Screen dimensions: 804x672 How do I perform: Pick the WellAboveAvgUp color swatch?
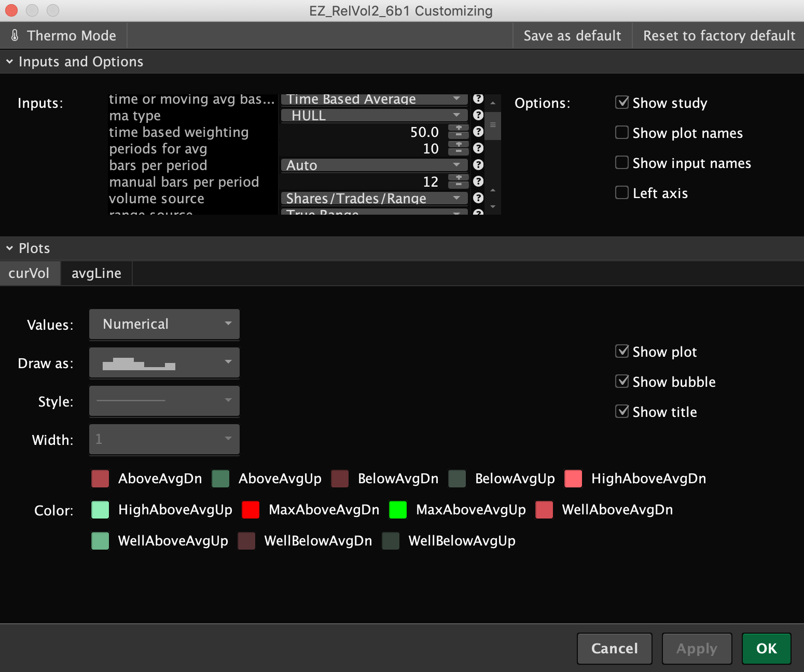tap(100, 541)
